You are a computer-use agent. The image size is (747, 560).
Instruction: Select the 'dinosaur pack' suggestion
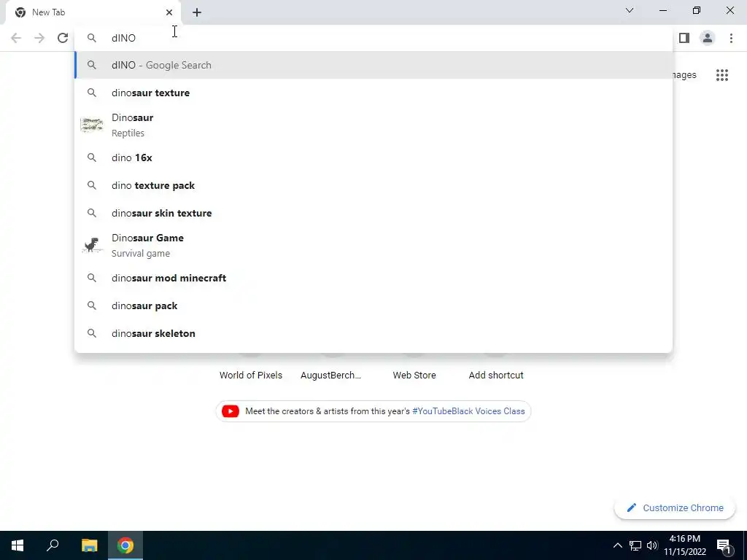coord(373,306)
